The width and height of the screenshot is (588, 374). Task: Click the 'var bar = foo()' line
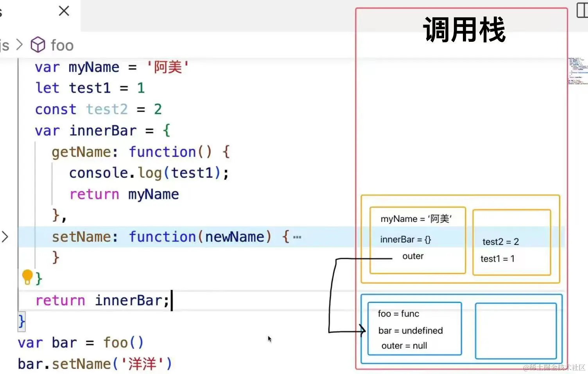81,343
